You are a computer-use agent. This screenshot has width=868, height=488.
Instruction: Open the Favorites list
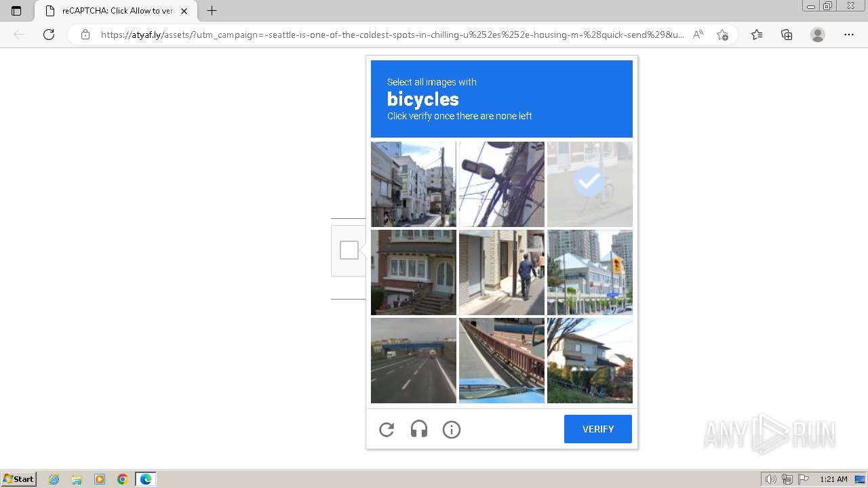pos(757,35)
